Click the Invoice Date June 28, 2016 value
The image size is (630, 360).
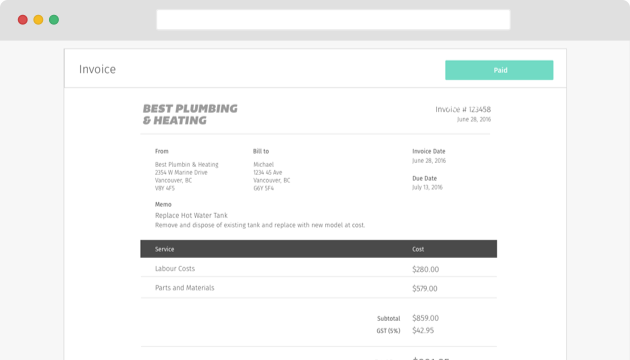(x=429, y=160)
